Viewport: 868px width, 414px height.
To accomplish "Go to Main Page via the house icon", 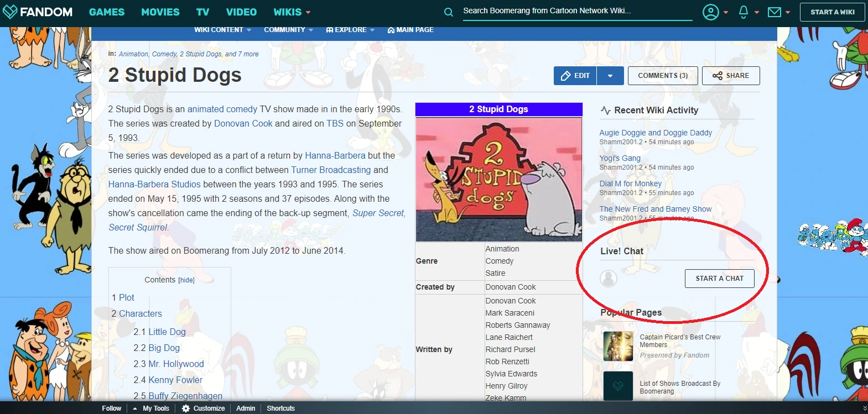I will click(391, 30).
